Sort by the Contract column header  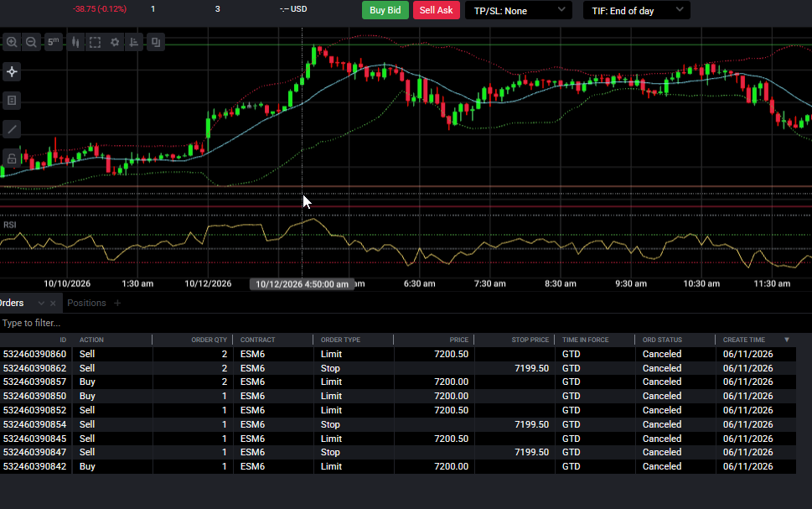point(257,340)
